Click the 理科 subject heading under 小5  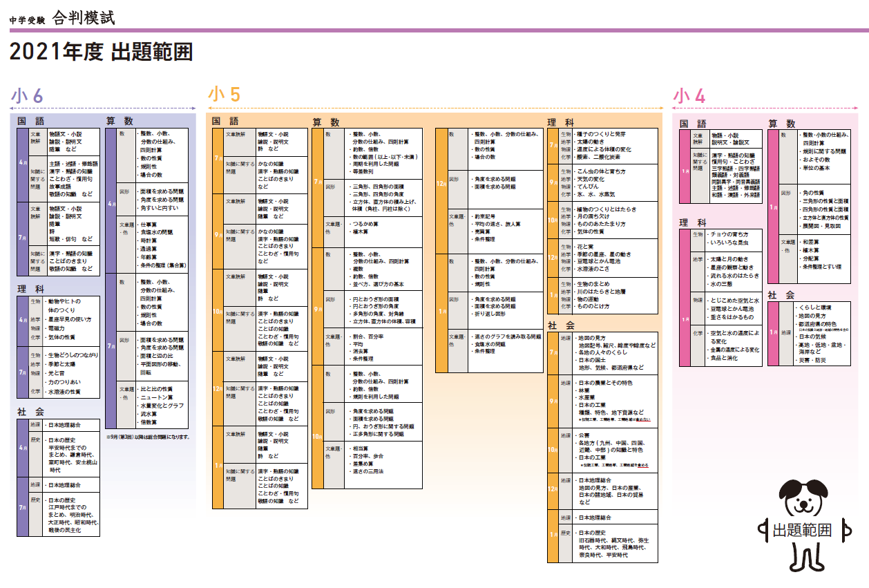tap(561, 122)
